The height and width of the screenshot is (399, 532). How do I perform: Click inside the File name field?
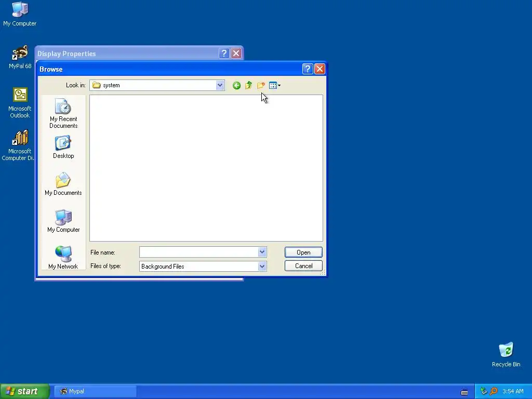coord(199,252)
